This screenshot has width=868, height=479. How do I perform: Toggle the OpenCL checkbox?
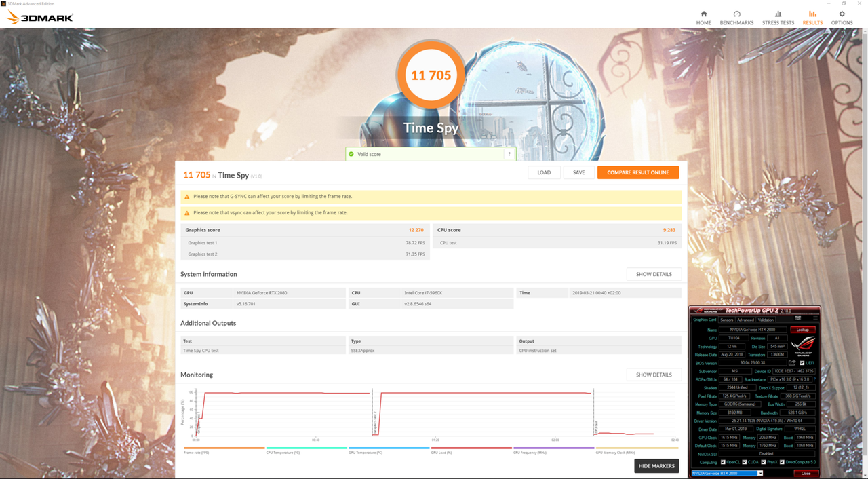click(x=723, y=462)
